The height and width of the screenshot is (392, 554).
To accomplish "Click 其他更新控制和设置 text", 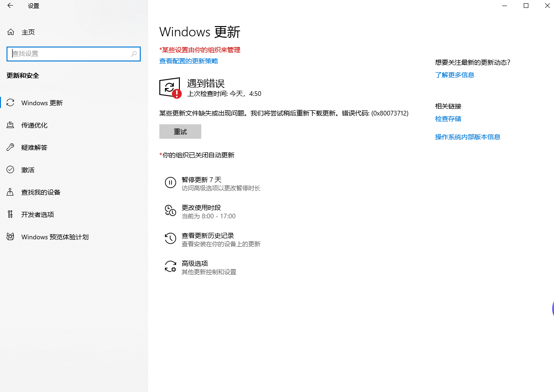I will pyautogui.click(x=209, y=272).
